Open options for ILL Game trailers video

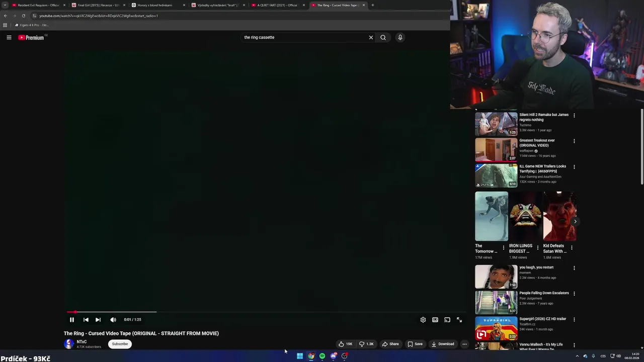[574, 167]
